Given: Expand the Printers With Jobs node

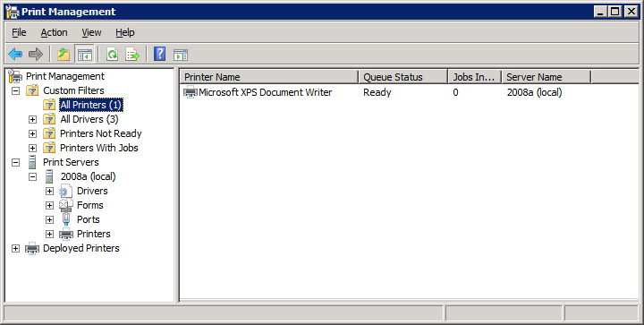Looking at the screenshot, I should click(32, 148).
